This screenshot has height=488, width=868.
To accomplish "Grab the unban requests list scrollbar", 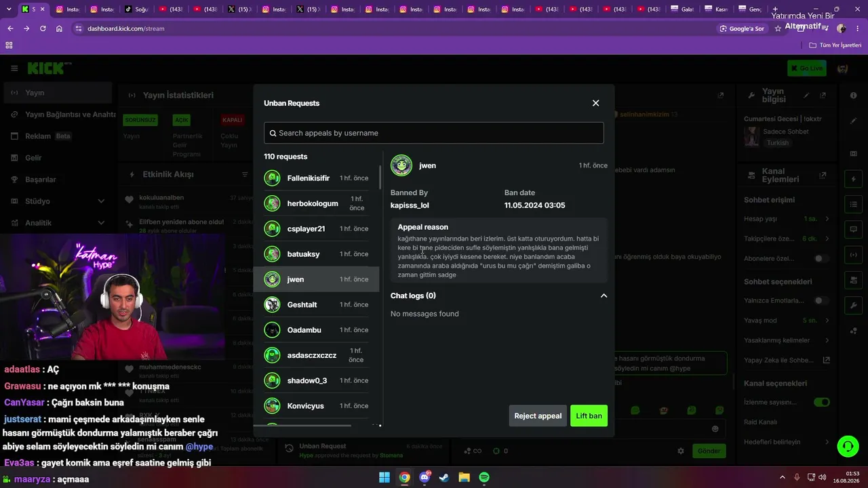I will (x=380, y=178).
